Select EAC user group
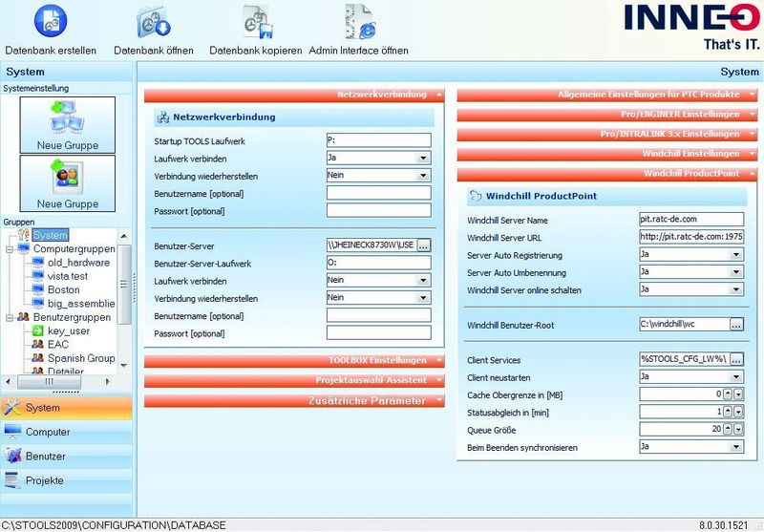Viewport: 764px width, 532px height. (x=58, y=345)
